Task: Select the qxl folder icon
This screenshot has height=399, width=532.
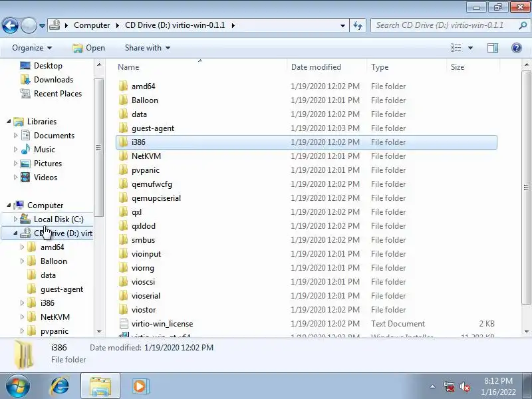Action: click(x=124, y=211)
